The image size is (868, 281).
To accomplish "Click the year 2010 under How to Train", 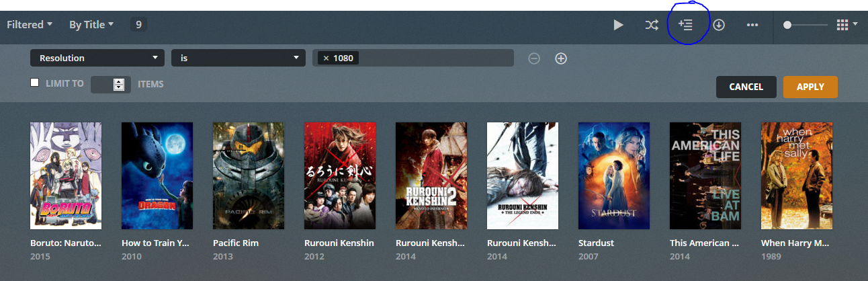I will click(130, 257).
